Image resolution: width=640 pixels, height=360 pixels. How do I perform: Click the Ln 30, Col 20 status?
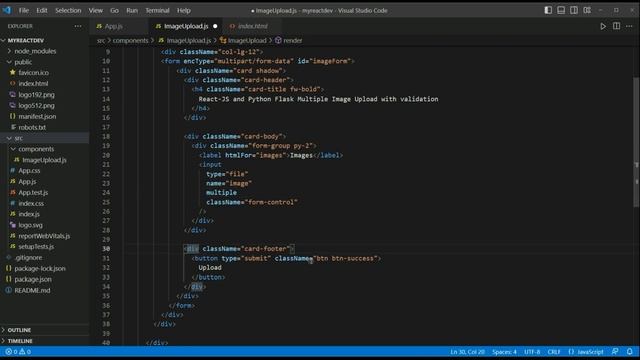pos(467,352)
